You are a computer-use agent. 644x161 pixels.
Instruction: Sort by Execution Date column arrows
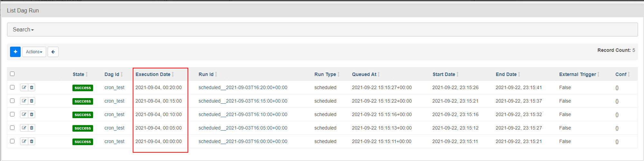tap(173, 74)
